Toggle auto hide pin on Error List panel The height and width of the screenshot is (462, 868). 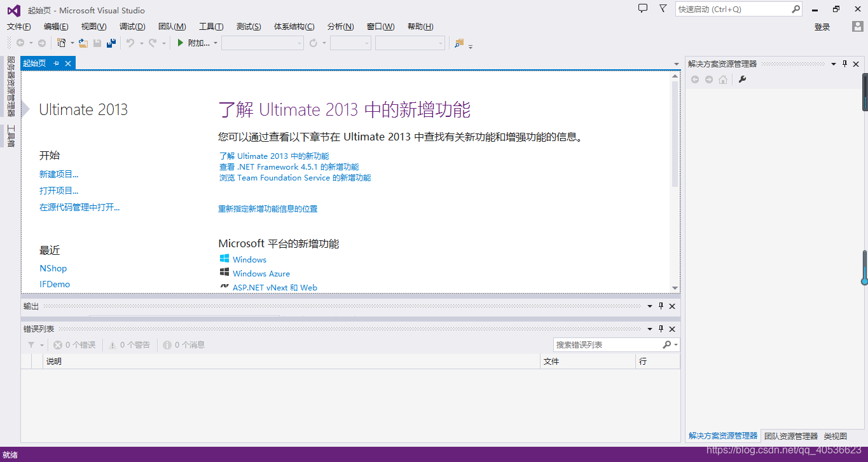click(x=661, y=329)
